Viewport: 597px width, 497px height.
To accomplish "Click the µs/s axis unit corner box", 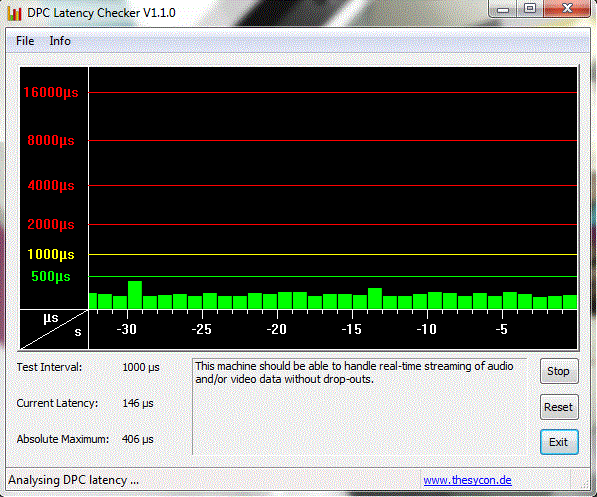I will click(x=54, y=329).
